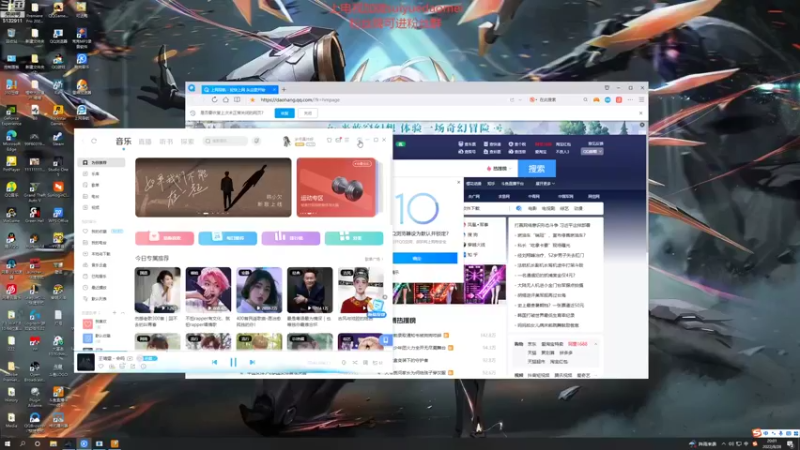Open the first playlist cover with woman in white
The image size is (800, 450).
tap(158, 290)
